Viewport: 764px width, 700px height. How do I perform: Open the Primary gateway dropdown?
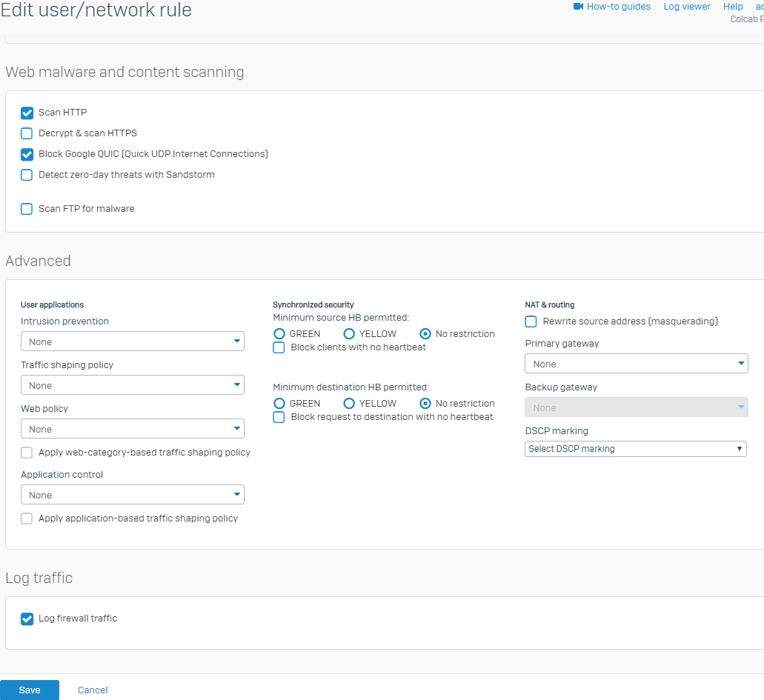636,364
